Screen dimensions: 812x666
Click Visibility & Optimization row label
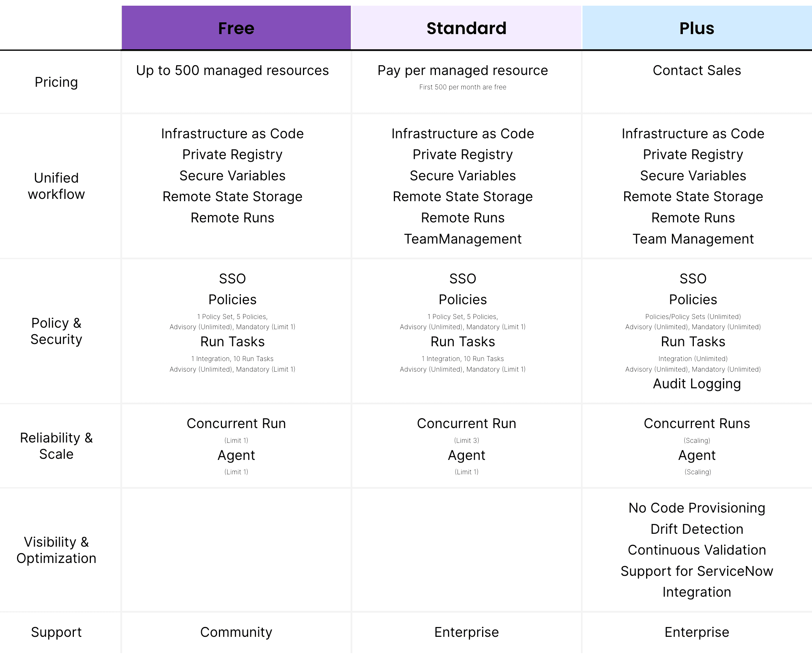click(x=56, y=549)
